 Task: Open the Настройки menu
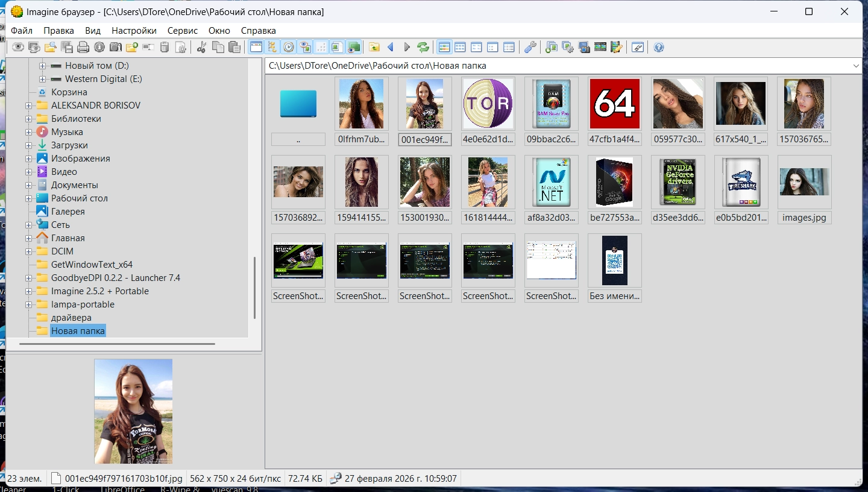(134, 30)
